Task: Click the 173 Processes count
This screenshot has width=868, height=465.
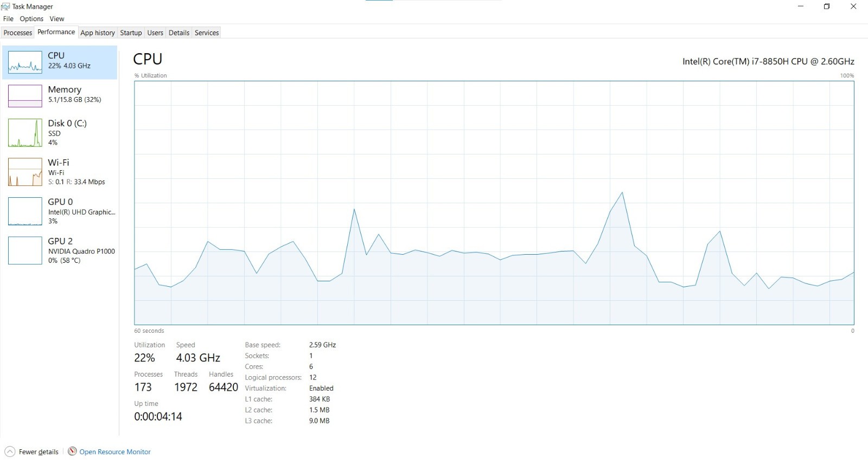Action: (x=143, y=387)
